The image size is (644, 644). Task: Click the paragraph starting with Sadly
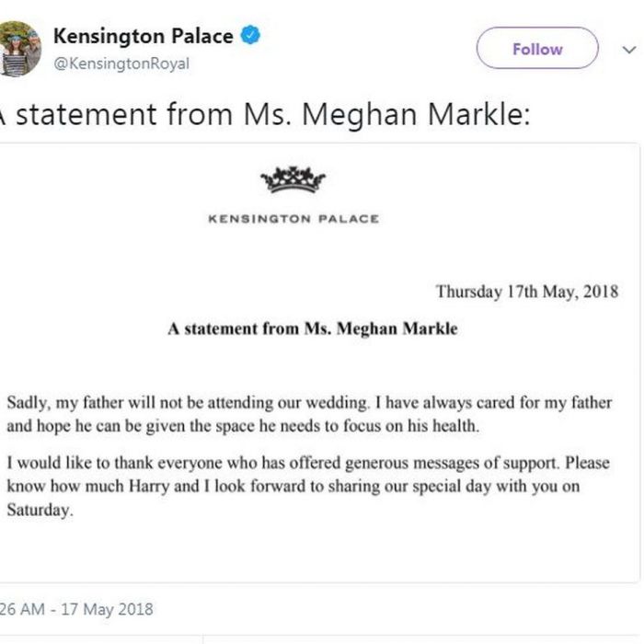coord(309,414)
